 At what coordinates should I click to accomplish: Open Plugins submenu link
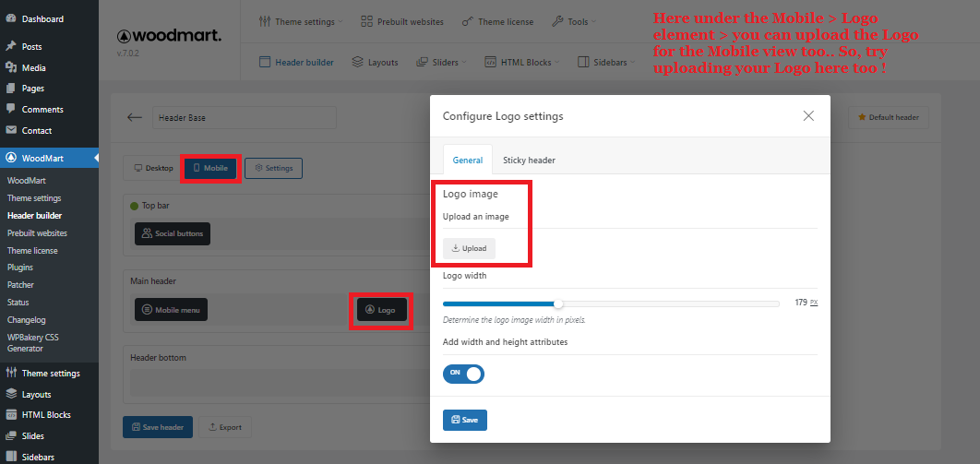coord(20,267)
